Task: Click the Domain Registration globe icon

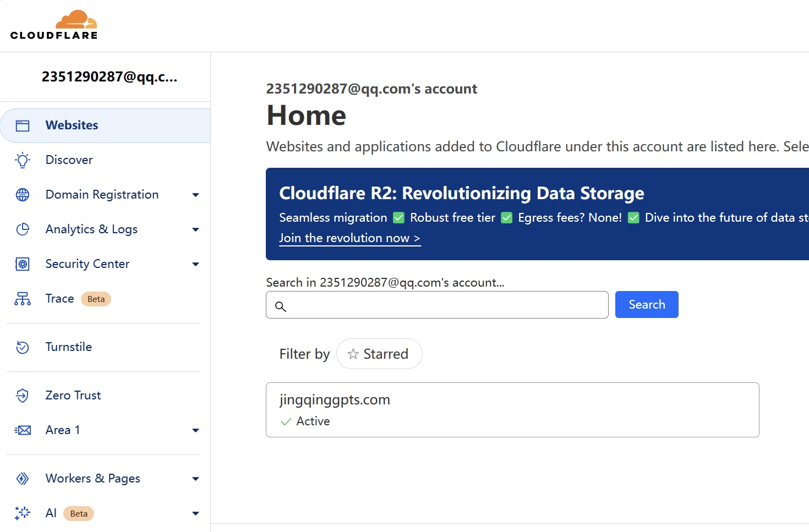Action: (x=23, y=195)
